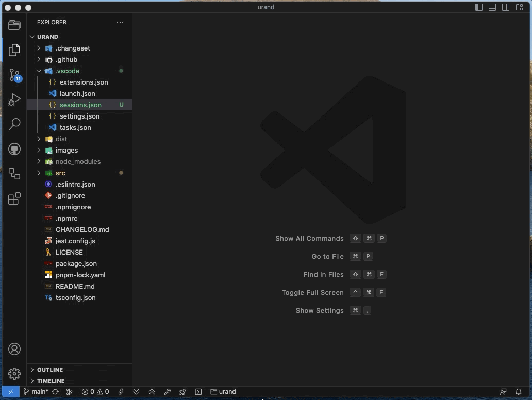532x400 pixels.
Task: Open Run and Debug view
Action: click(x=14, y=100)
